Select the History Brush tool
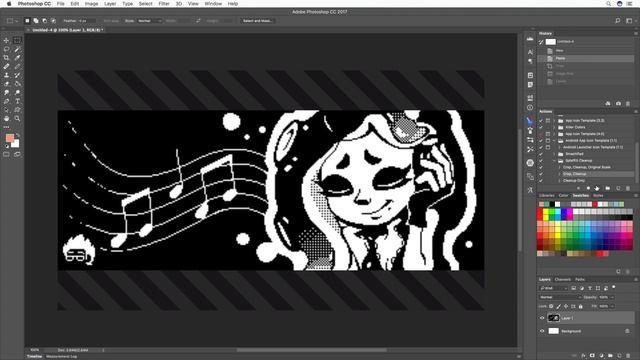640x360 pixels. (x=17, y=75)
